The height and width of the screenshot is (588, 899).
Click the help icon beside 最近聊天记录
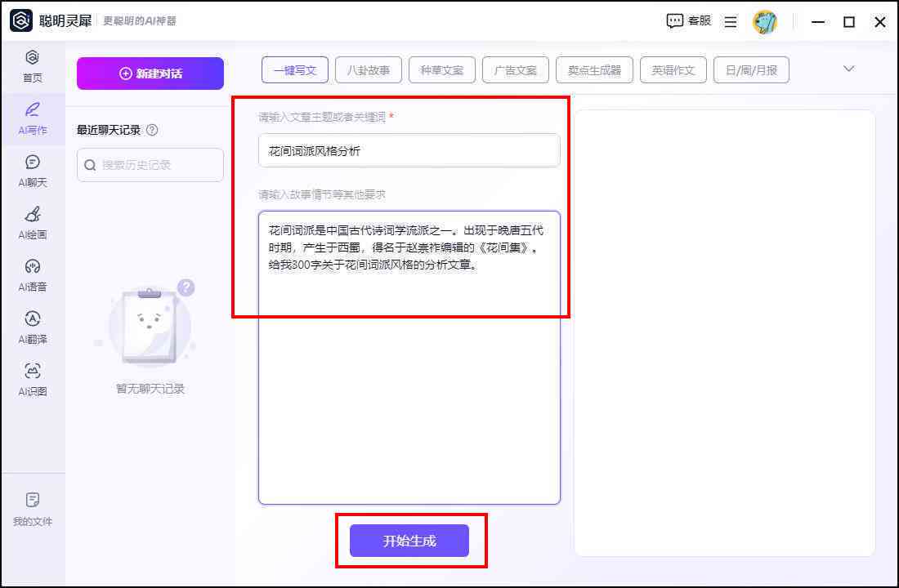pyautogui.click(x=152, y=130)
